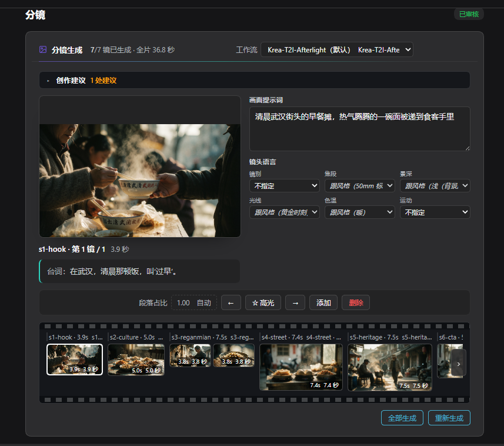This screenshot has width=504, height=446.
Task: Click the storyboard generation image icon
Action: tap(43, 49)
